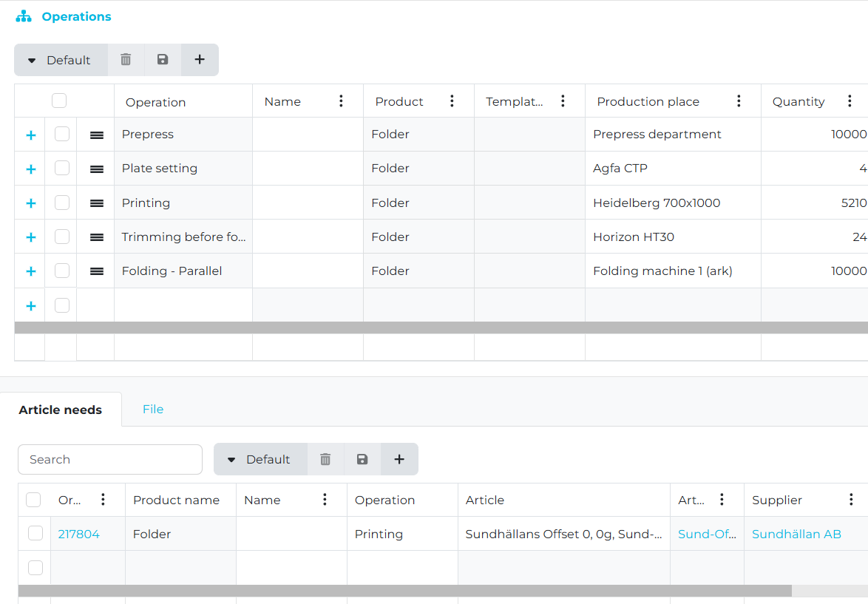
Task: Open the Sundhällan AB supplier link
Action: tap(796, 534)
